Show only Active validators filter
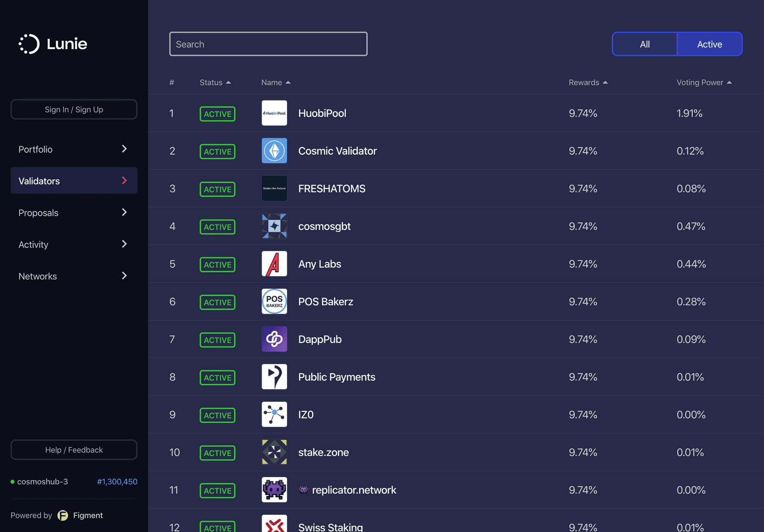 (x=710, y=44)
